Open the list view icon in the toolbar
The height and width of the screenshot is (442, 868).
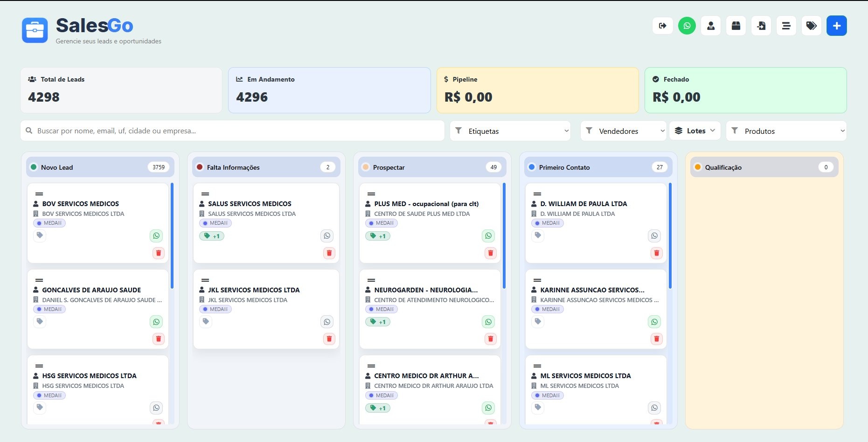click(x=786, y=26)
